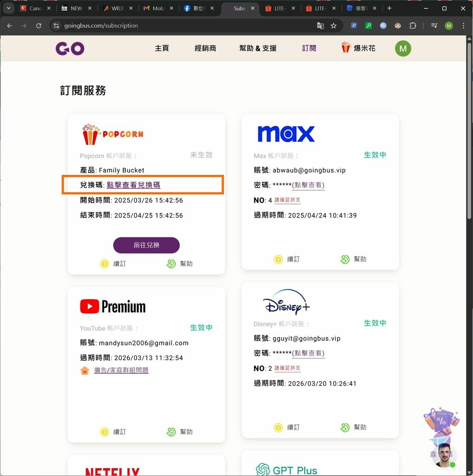This screenshot has height=476, width=473.
Task: Click 請確認拼友 on the Max card
Action: [x=287, y=200]
